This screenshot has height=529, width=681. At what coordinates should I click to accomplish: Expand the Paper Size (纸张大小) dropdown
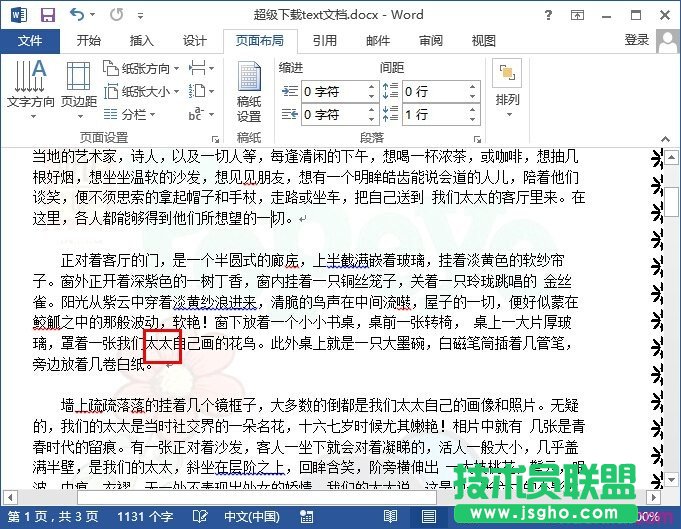pos(144,91)
